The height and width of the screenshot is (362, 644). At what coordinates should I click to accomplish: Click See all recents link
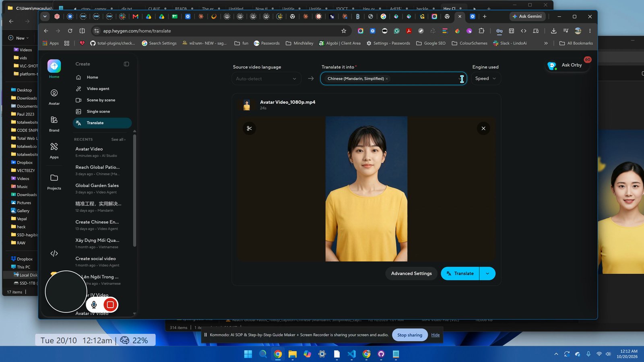118,140
